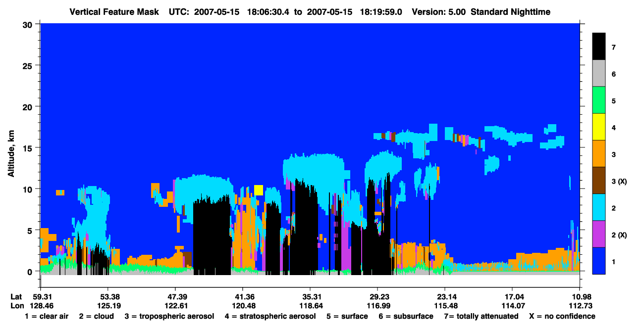Click the 'Lat' row label
Viewport: 644px width, 330px height.
pos(16,297)
